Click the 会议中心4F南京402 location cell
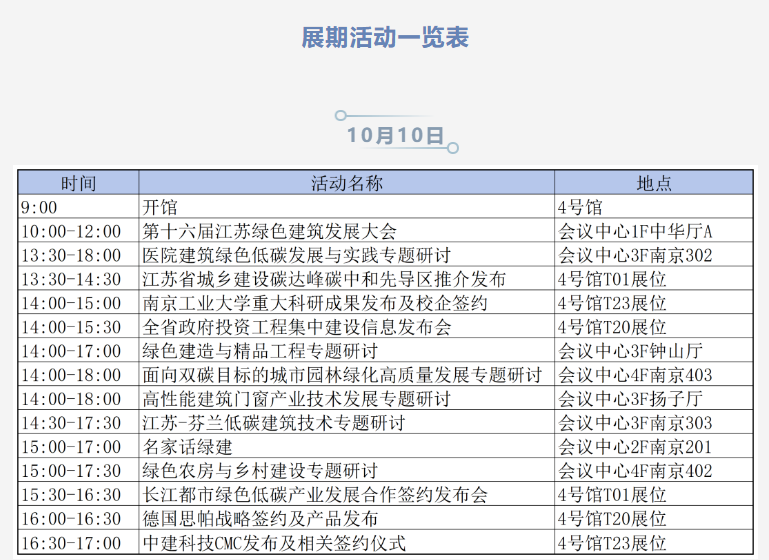Image resolution: width=769 pixels, height=560 pixels. point(635,471)
